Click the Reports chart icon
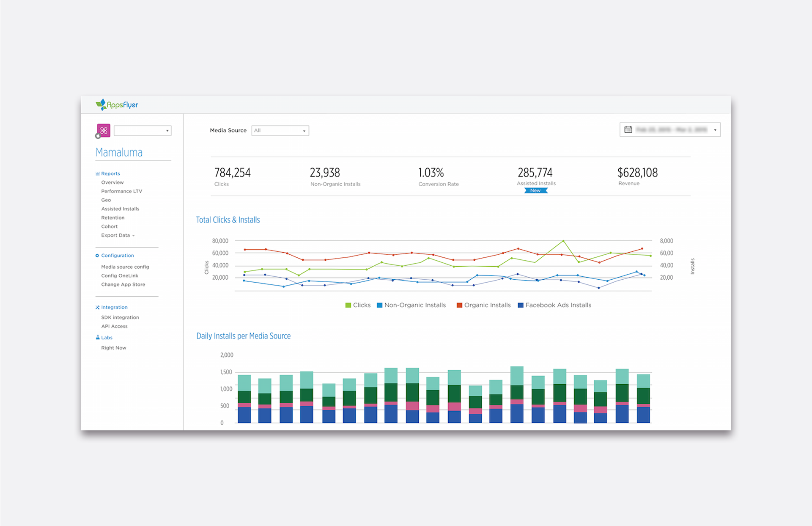Screen dimensions: 812x526 click(x=98, y=173)
